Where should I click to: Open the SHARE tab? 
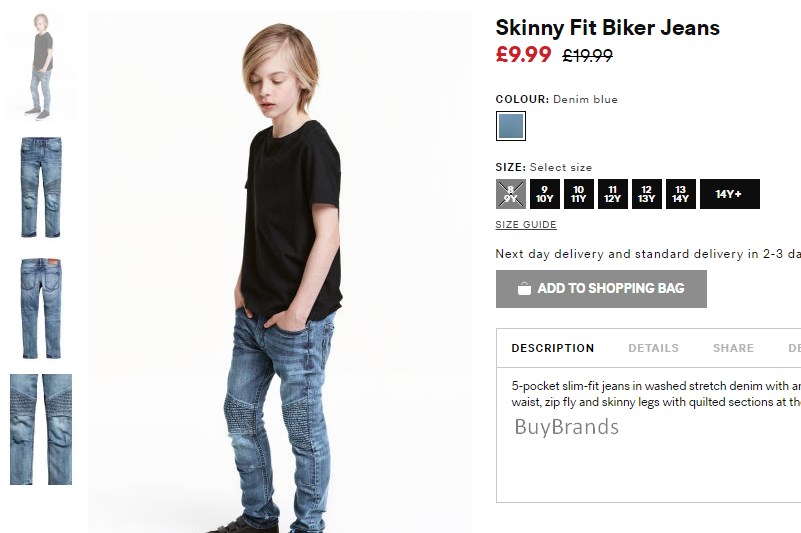click(733, 348)
